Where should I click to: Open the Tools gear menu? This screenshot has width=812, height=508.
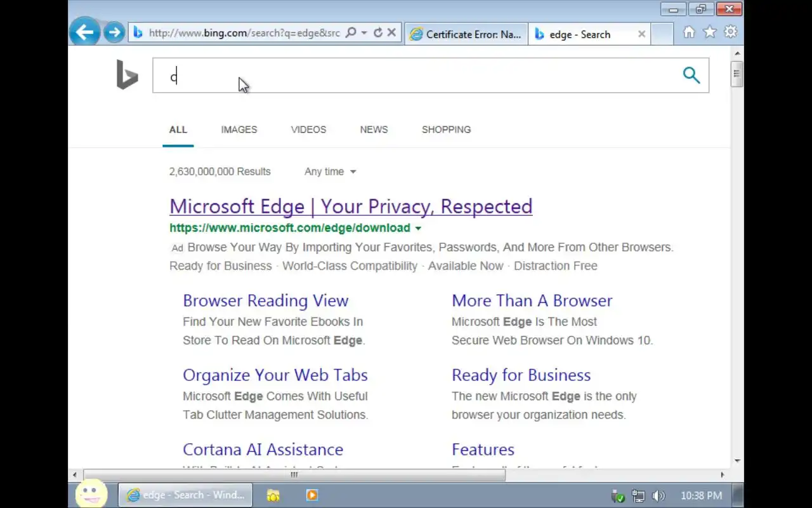pos(731,32)
